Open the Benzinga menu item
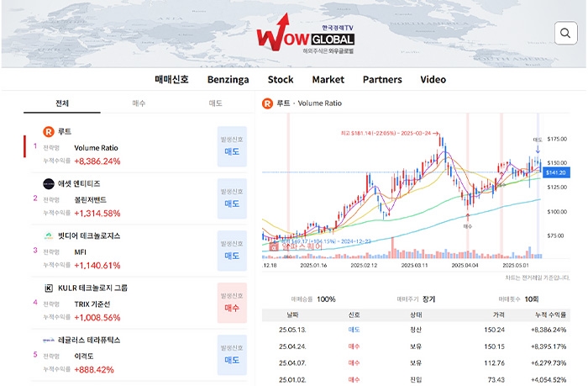Image resolution: width=588 pixels, height=386 pixels. coord(228,80)
